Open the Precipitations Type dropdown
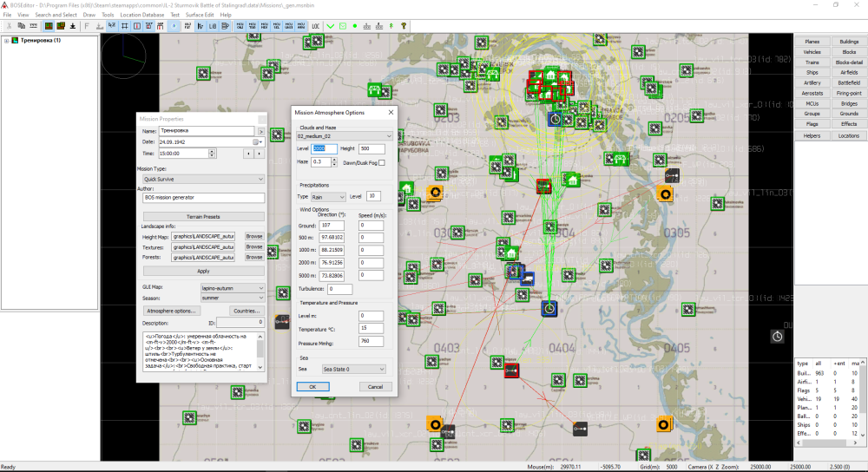868x472 pixels. pos(328,197)
